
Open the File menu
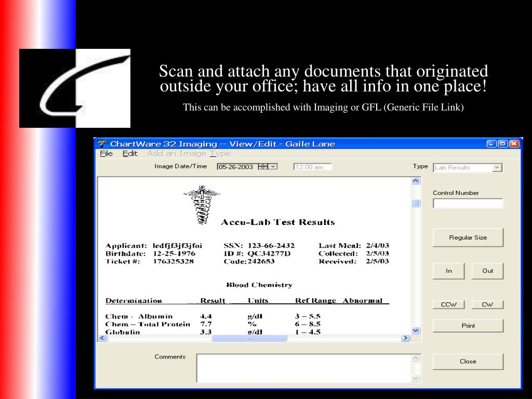(106, 154)
